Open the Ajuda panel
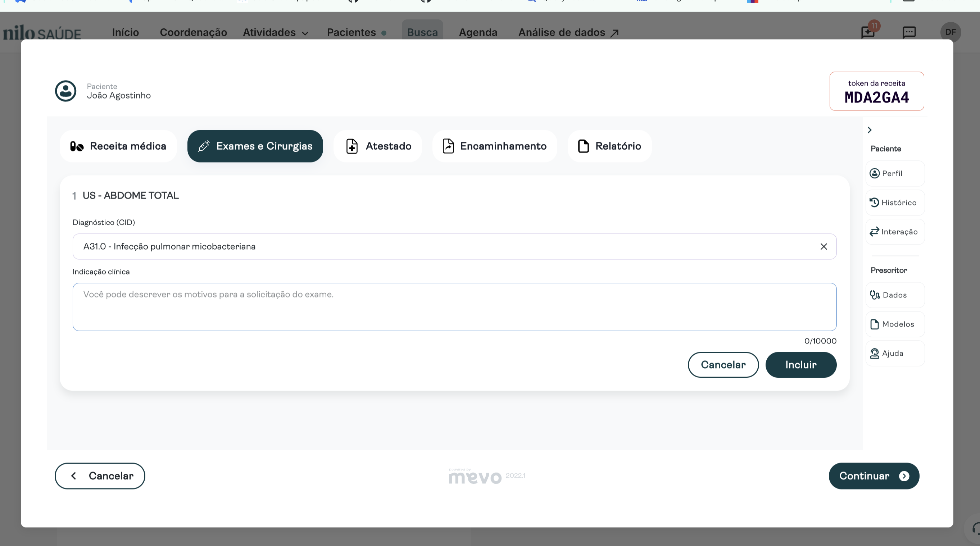 coord(894,353)
